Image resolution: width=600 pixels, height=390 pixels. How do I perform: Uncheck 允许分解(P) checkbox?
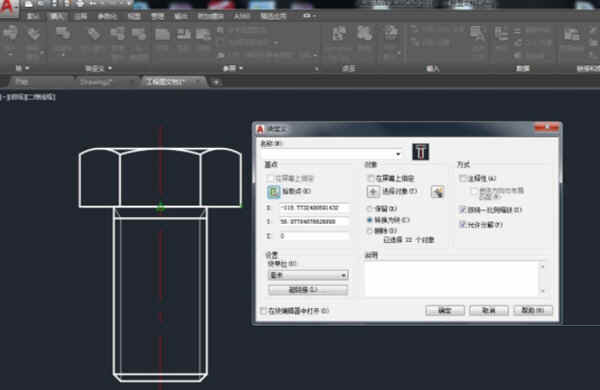pyautogui.click(x=463, y=225)
